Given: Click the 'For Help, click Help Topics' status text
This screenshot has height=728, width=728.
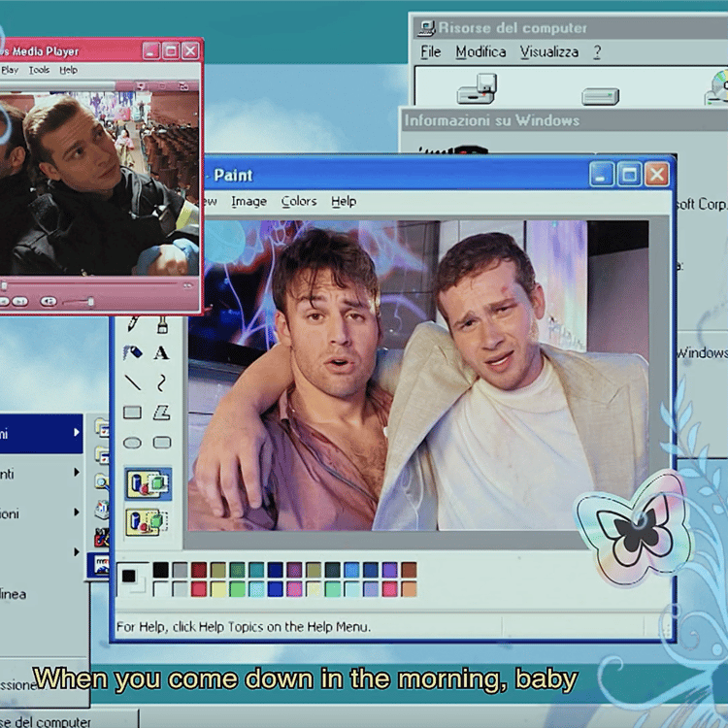Looking at the screenshot, I should coord(244,627).
